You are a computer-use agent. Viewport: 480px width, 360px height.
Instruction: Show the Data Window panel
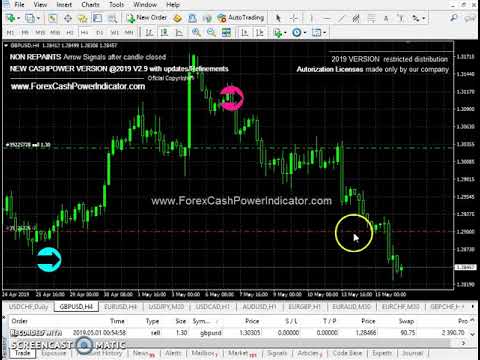[68, 18]
